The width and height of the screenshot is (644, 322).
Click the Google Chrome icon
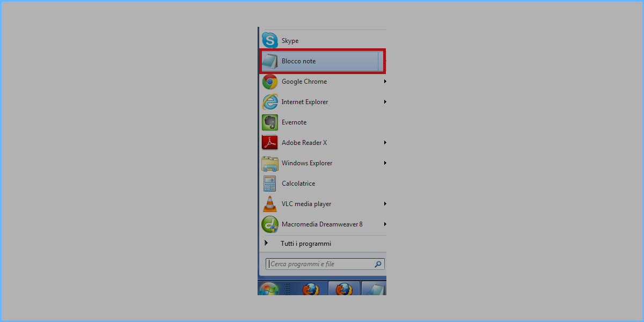tap(270, 82)
